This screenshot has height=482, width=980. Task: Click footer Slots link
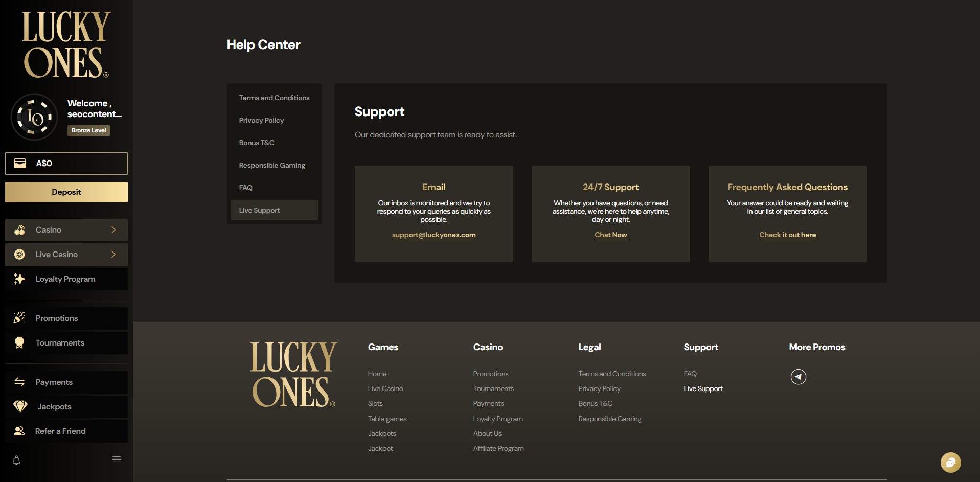coord(375,403)
